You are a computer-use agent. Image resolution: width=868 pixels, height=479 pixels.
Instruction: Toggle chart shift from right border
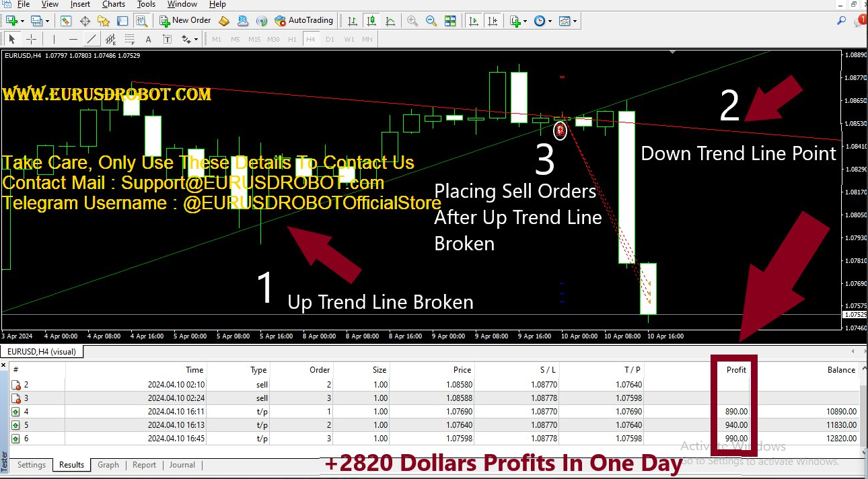pyautogui.click(x=493, y=21)
